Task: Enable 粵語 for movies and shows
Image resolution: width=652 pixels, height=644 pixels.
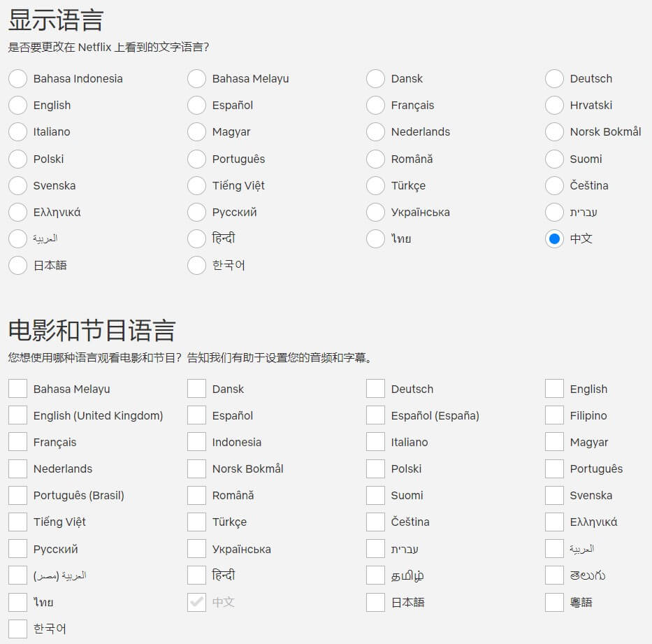Action: [554, 602]
